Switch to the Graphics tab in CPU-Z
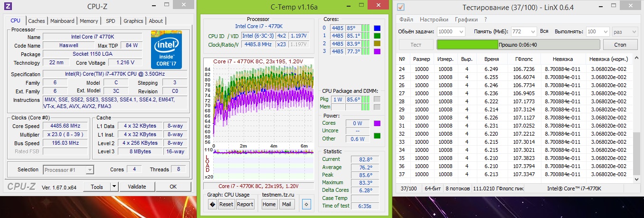 click(133, 21)
